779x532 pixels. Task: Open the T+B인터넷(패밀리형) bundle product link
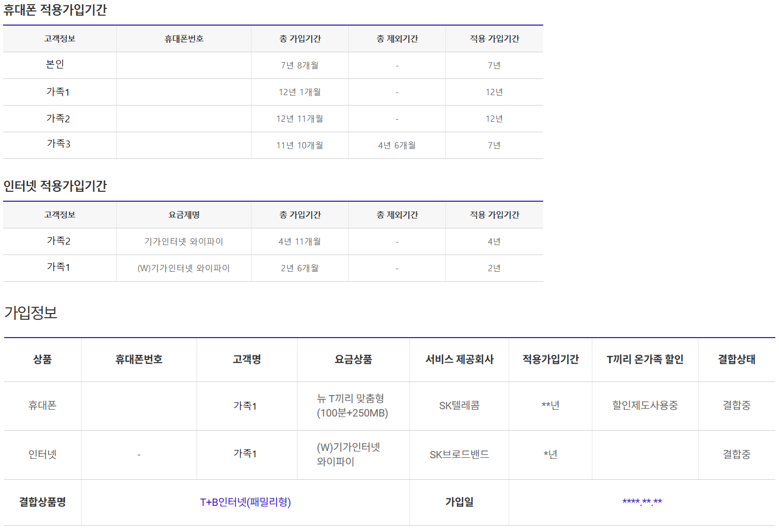pyautogui.click(x=245, y=502)
